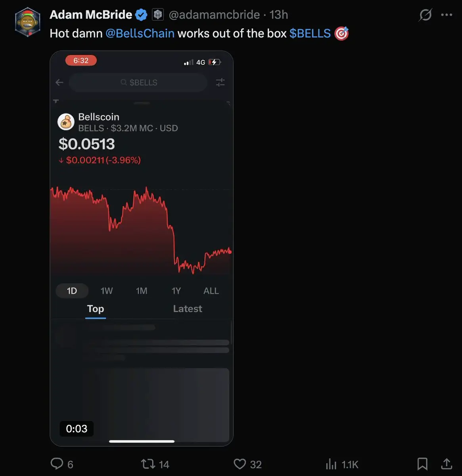Image resolution: width=462 pixels, height=476 pixels.
Task: Open the three-dot more options menu
Action: click(447, 15)
